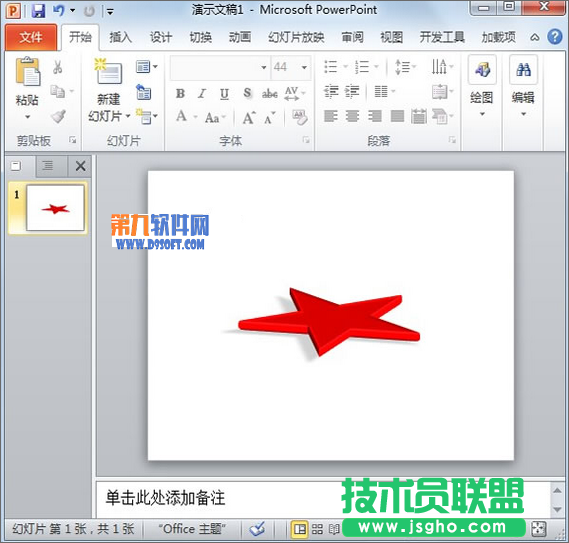Click the Numbering list icon
This screenshot has height=543, width=569.
(362, 67)
